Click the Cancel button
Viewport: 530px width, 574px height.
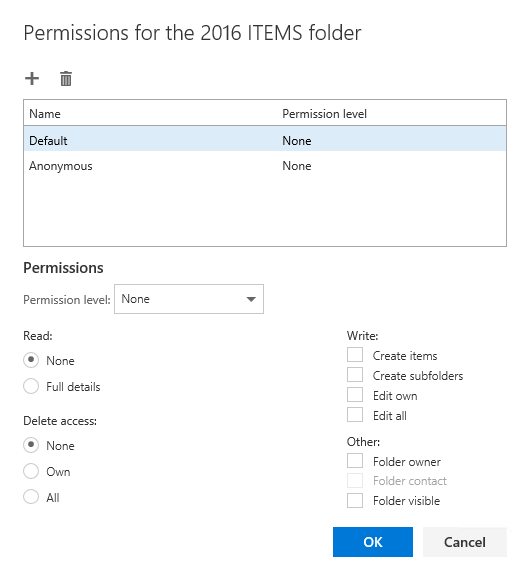[465, 542]
